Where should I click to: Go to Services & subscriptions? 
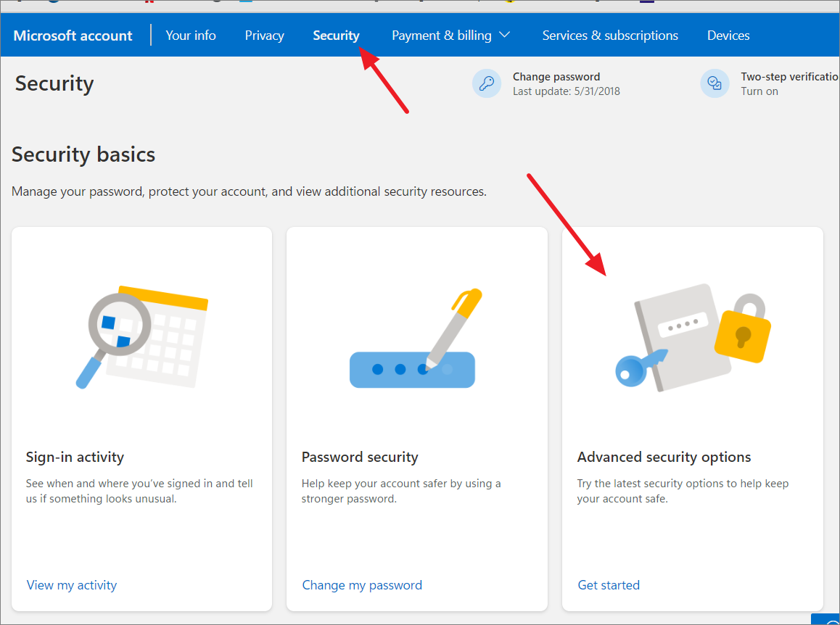(610, 36)
